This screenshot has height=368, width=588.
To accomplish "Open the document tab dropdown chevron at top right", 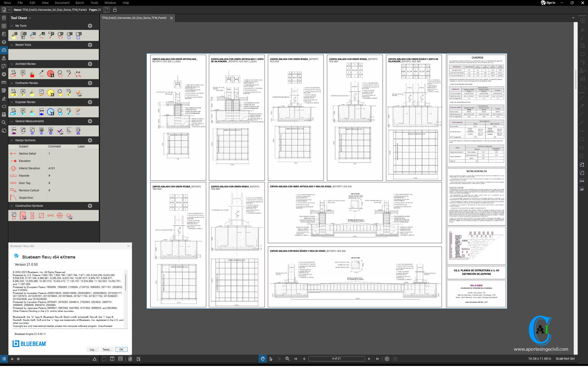I will [x=573, y=18].
